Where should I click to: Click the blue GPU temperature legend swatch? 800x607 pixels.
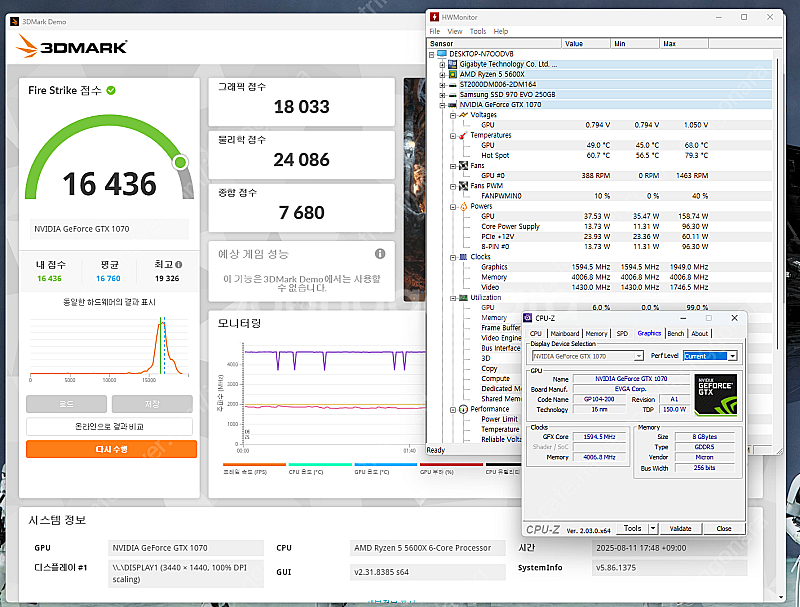point(386,465)
